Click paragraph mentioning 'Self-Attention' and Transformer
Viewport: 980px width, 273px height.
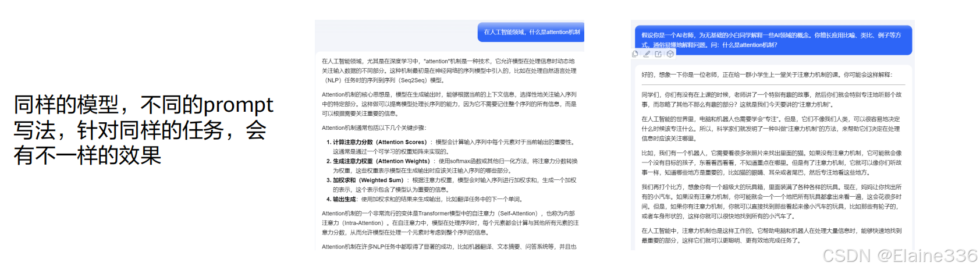[x=450, y=223]
